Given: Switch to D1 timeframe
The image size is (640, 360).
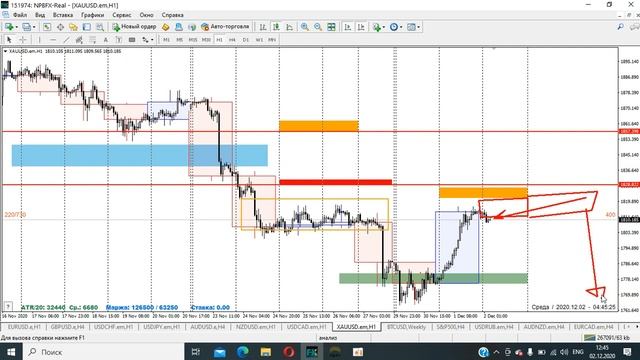Looking at the screenshot, I should [246, 40].
